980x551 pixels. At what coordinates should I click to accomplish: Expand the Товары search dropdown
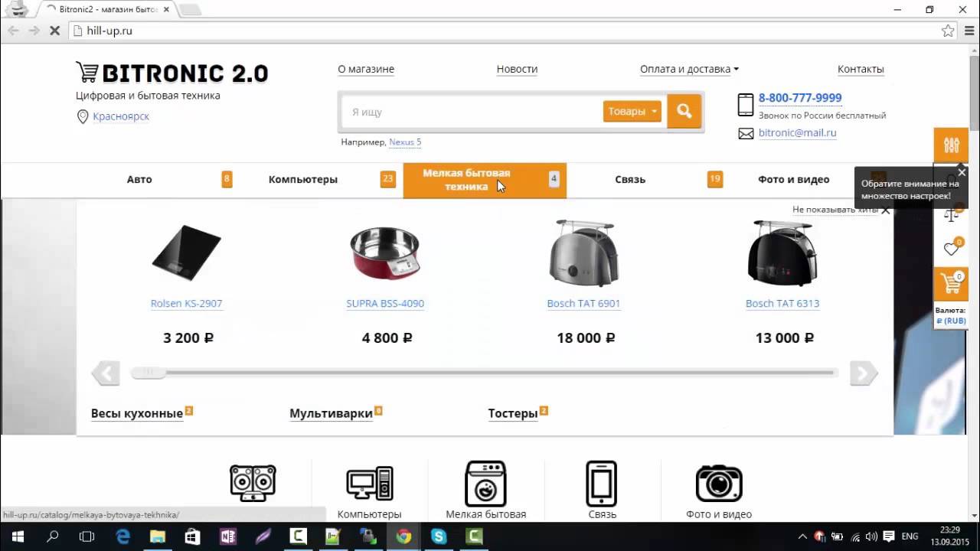click(632, 112)
